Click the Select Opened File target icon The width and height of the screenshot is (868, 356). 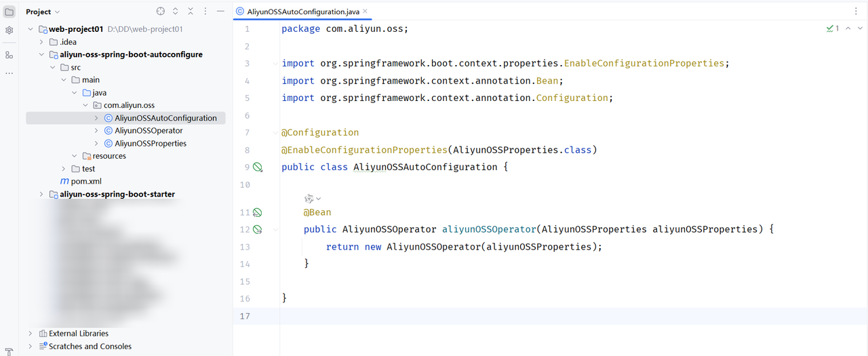(x=161, y=12)
